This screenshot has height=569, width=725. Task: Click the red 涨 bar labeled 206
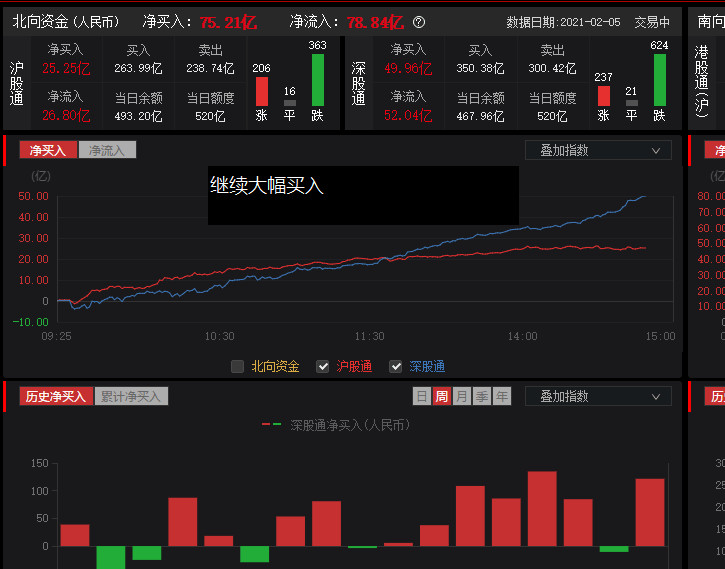coord(262,92)
